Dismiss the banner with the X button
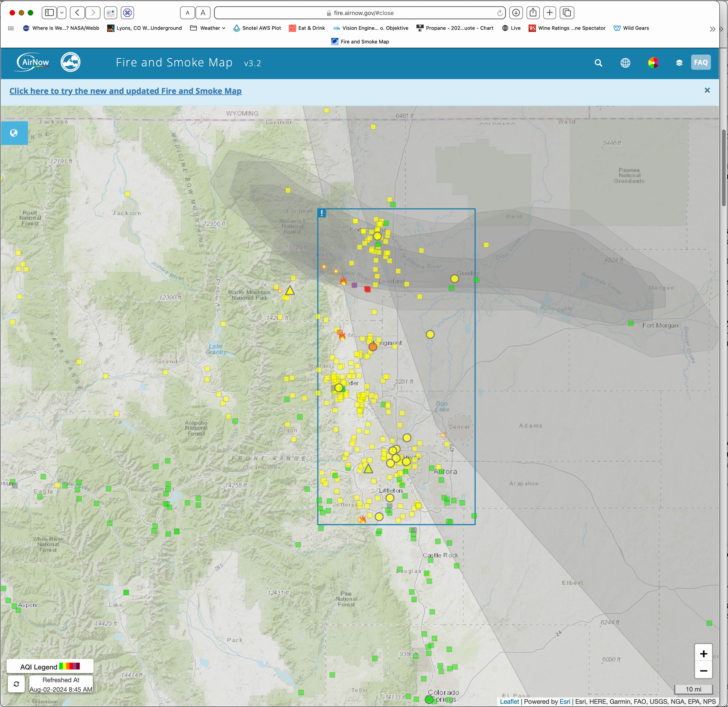This screenshot has width=728, height=707. 707,90
